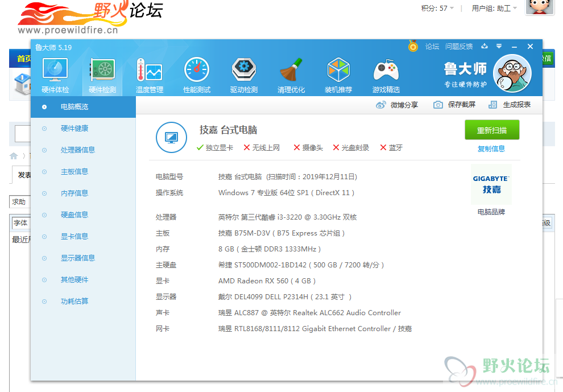This screenshot has width=563, height=392.
Task: Select 硬件检测 hardware detection icon
Action: click(102, 76)
